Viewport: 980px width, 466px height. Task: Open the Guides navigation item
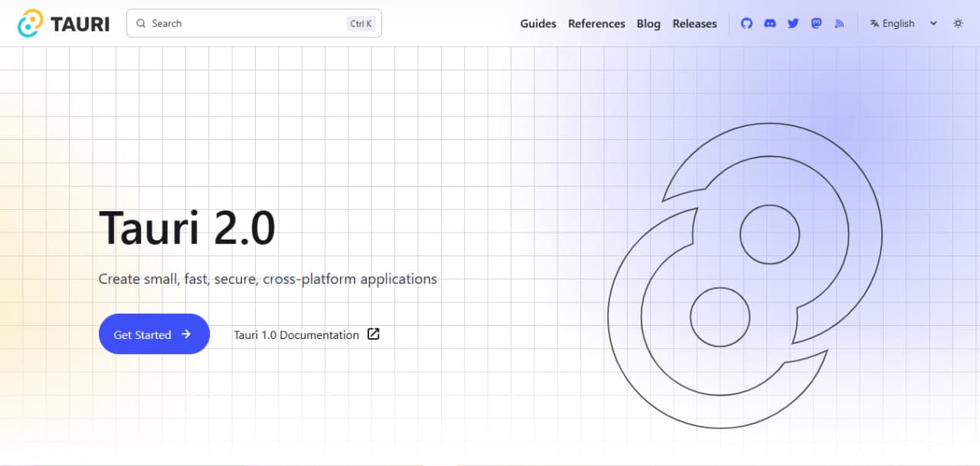[x=538, y=24]
